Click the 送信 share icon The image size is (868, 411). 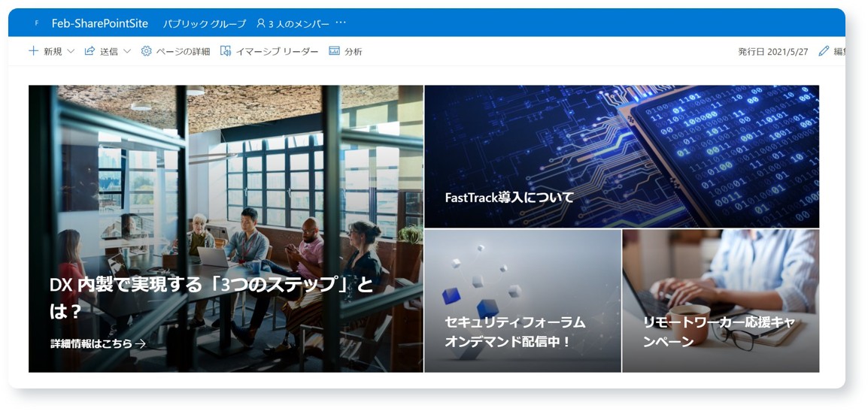click(x=89, y=51)
